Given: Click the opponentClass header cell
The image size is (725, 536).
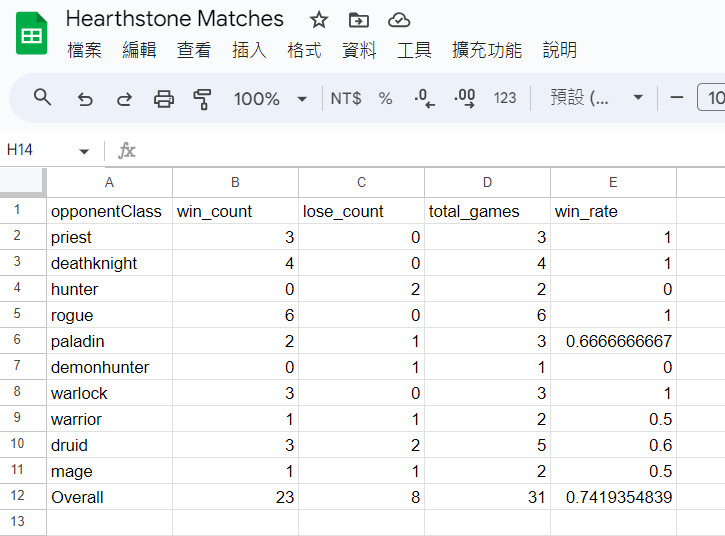Looking at the screenshot, I should [110, 211].
